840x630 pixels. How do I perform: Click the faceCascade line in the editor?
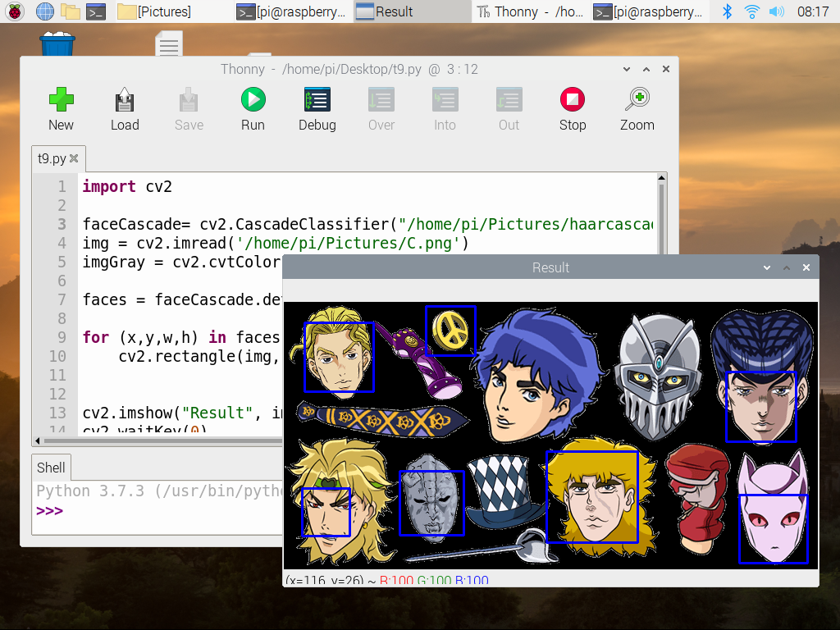(367, 225)
